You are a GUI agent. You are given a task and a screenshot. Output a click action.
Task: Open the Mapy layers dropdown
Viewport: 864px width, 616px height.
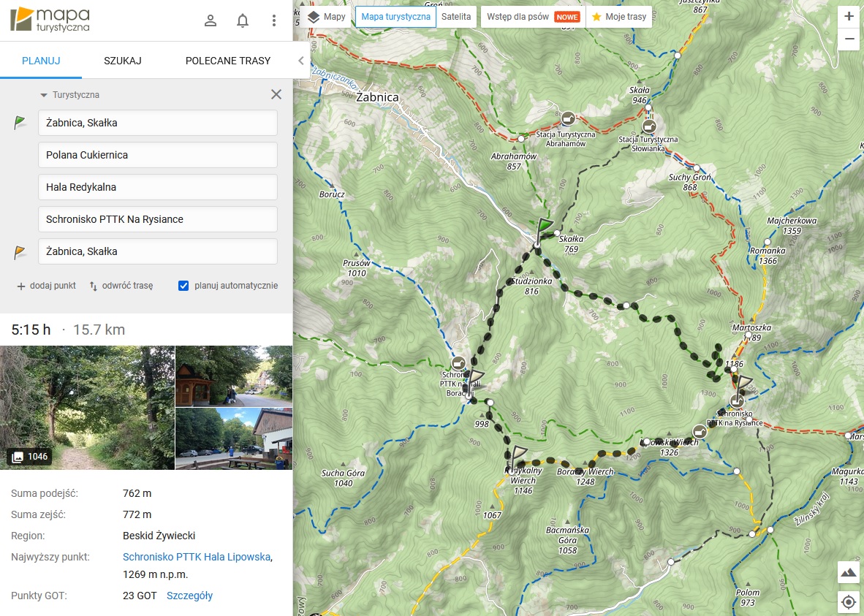326,17
